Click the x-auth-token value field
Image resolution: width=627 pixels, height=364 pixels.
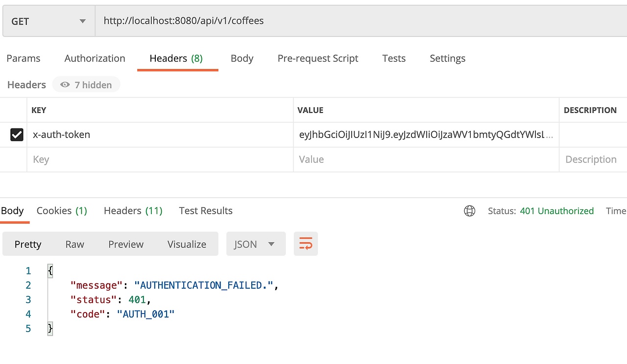click(x=426, y=134)
